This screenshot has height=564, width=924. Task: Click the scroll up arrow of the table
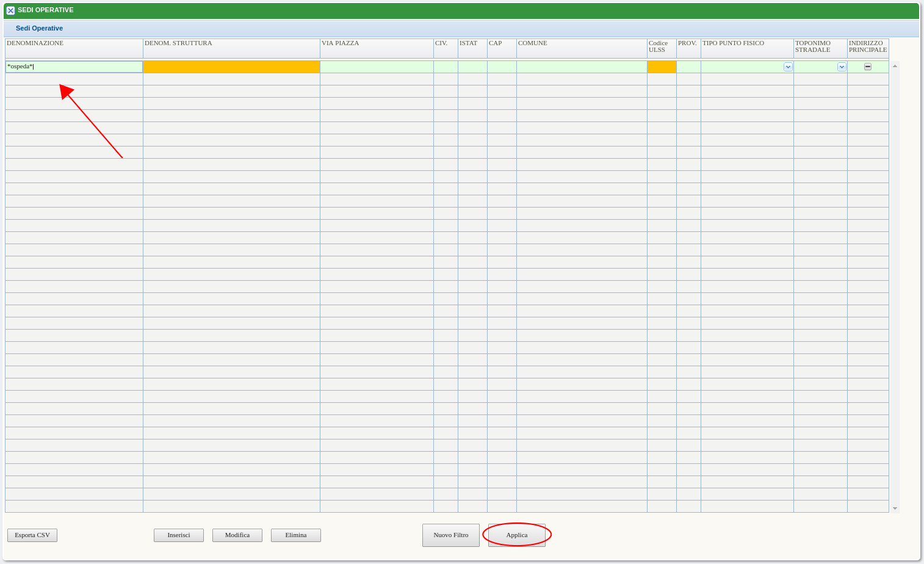tap(895, 66)
